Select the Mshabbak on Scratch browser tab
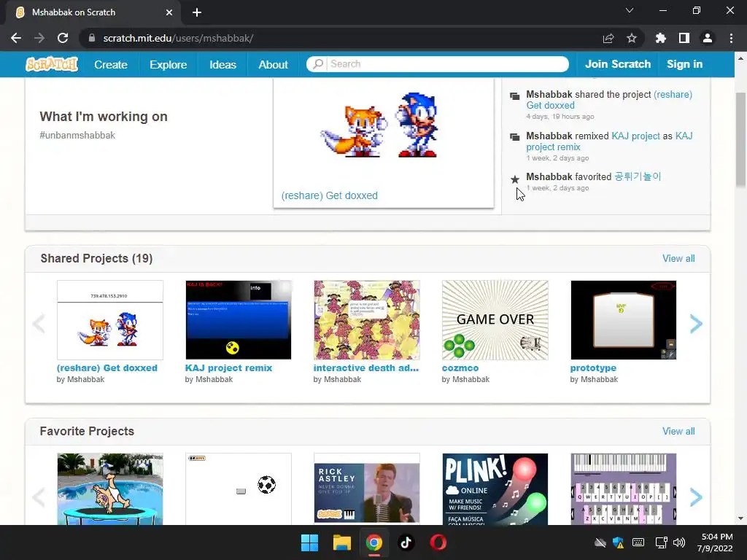The image size is (747, 560). (x=93, y=12)
